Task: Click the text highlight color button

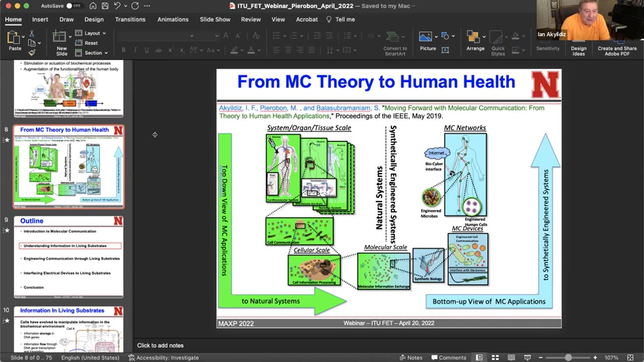Action: [234, 50]
